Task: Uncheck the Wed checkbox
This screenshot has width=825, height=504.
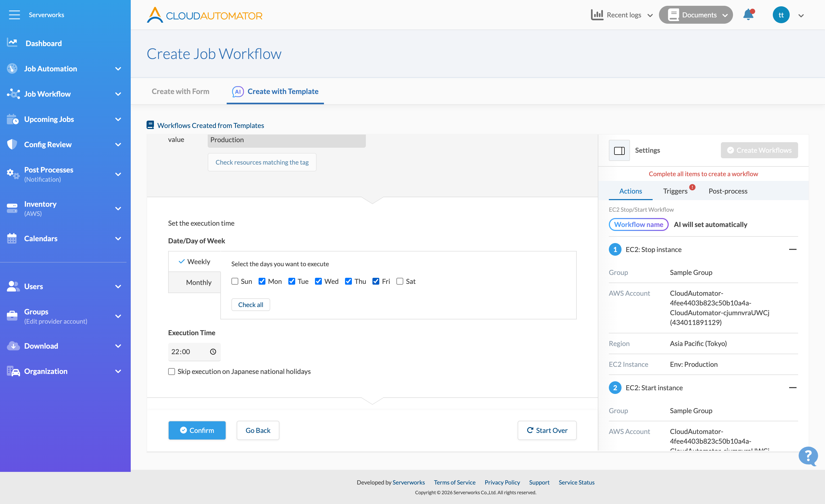Action: coord(318,281)
